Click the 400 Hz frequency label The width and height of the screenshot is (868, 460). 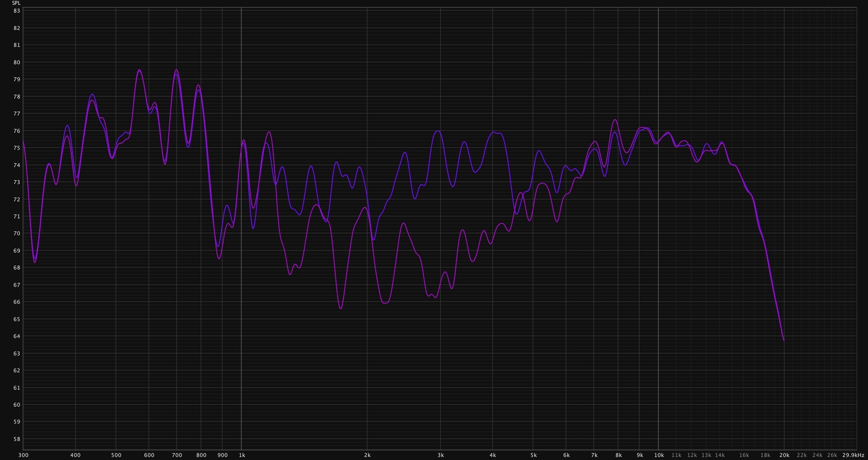76,455
